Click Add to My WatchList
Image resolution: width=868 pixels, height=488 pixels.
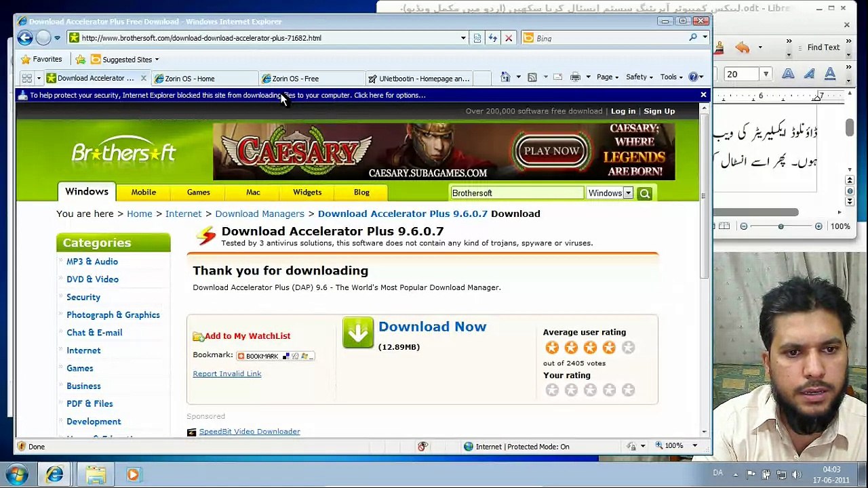click(x=248, y=336)
